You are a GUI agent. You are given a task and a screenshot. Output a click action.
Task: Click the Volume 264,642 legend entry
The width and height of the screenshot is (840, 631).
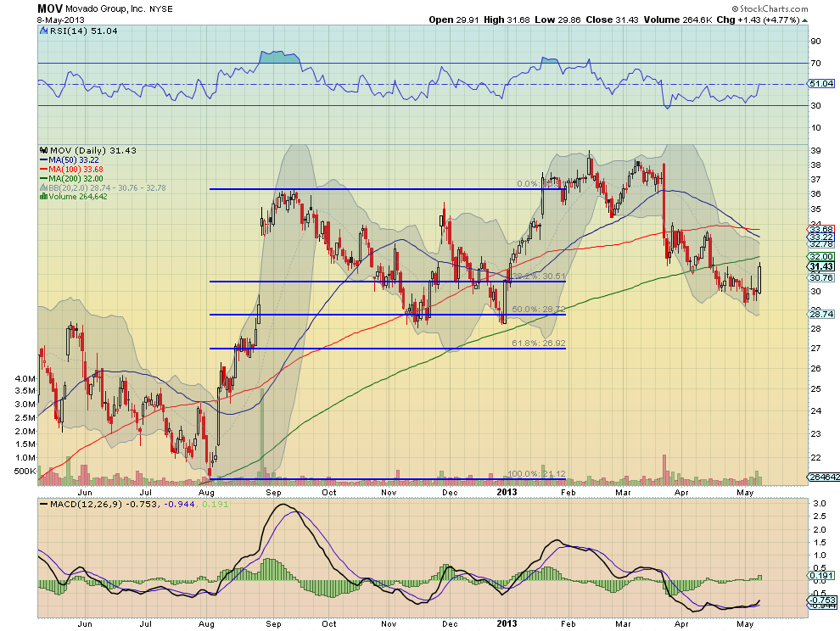pos(78,197)
